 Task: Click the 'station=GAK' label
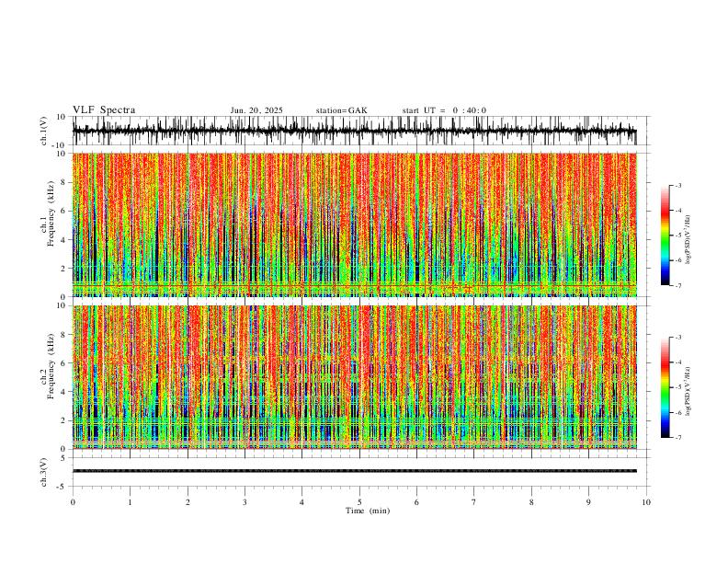click(341, 110)
